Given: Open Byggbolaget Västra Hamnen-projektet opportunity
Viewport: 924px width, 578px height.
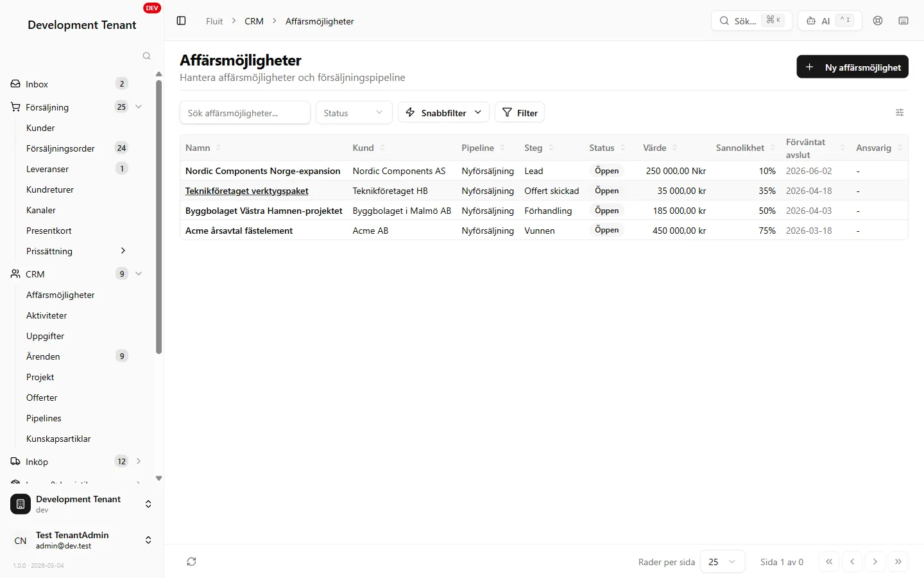Looking at the screenshot, I should (x=264, y=211).
